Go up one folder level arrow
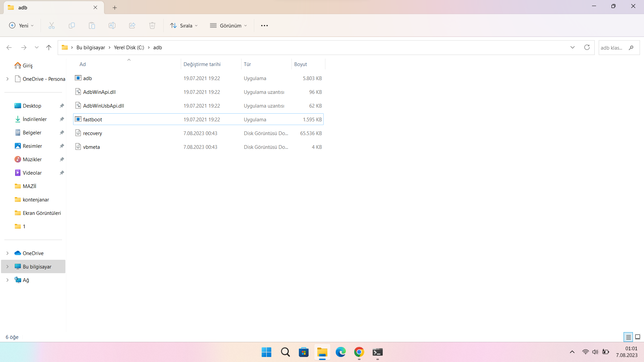 49,48
